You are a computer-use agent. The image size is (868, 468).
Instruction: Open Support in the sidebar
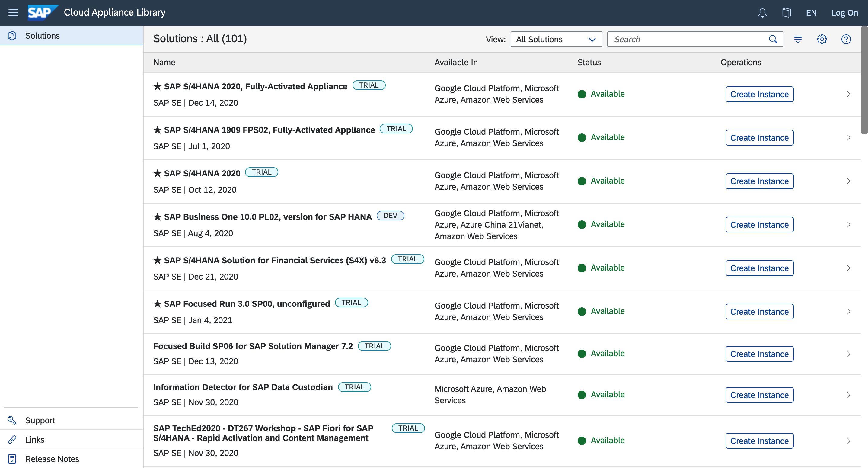(x=72, y=420)
